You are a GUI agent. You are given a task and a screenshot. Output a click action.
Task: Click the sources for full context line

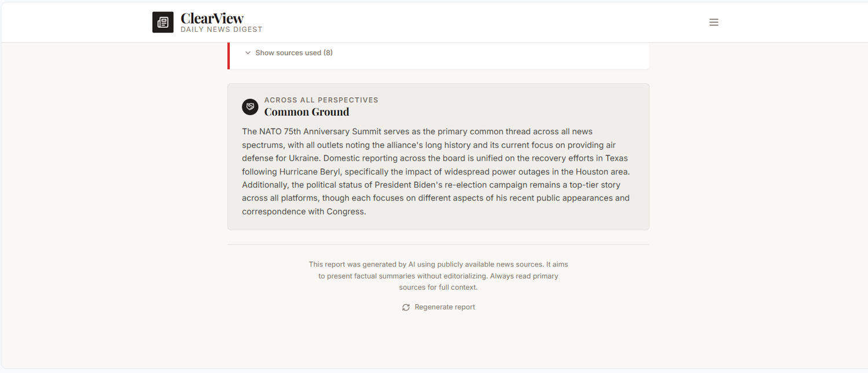pyautogui.click(x=438, y=287)
